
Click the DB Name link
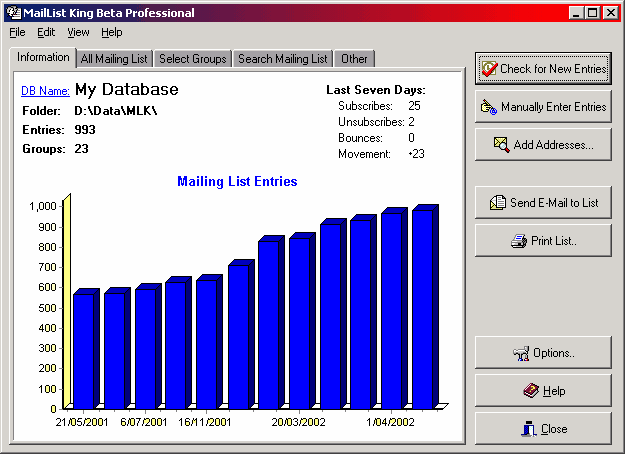45,91
